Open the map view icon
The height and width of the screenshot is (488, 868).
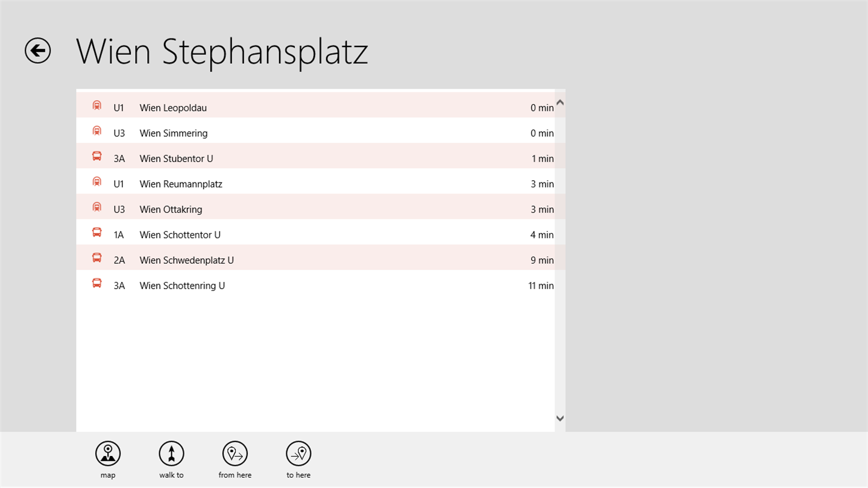coord(108,454)
